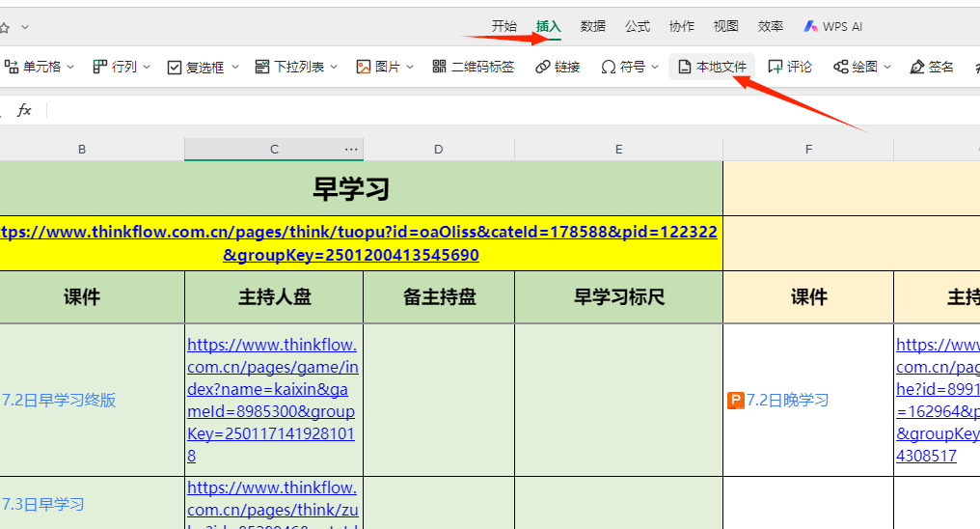
Task: Open column C more options ellipsis
Action: point(351,149)
